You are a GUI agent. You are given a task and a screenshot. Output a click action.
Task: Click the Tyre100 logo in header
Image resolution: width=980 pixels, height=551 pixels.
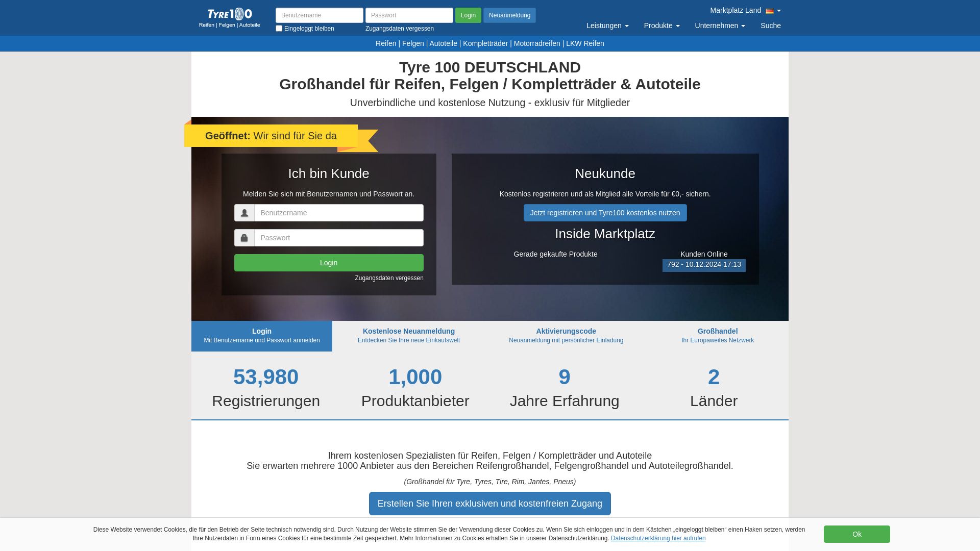(230, 17)
